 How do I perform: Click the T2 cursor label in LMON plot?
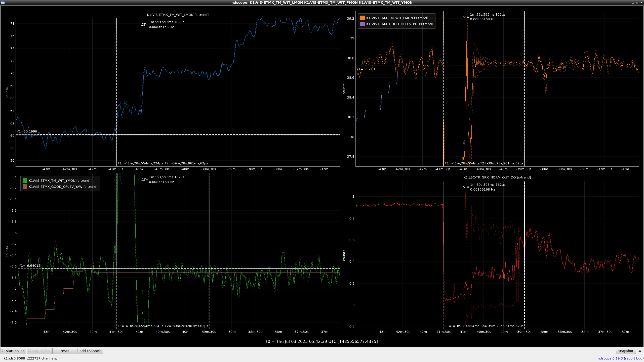186,163
